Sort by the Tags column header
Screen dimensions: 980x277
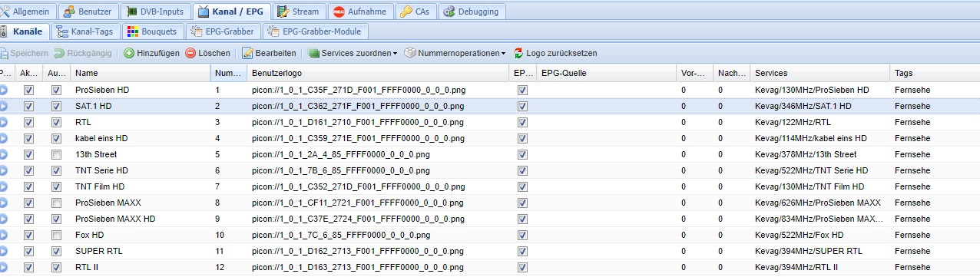point(935,74)
